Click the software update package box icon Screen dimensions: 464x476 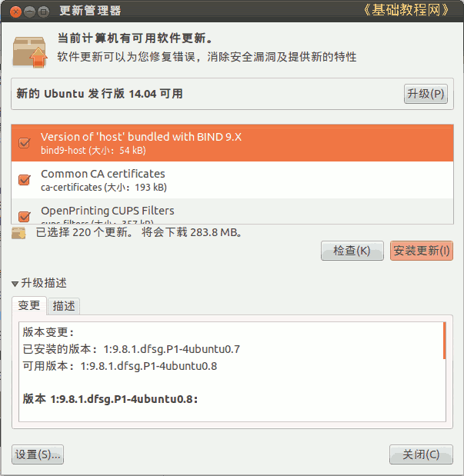(30, 52)
